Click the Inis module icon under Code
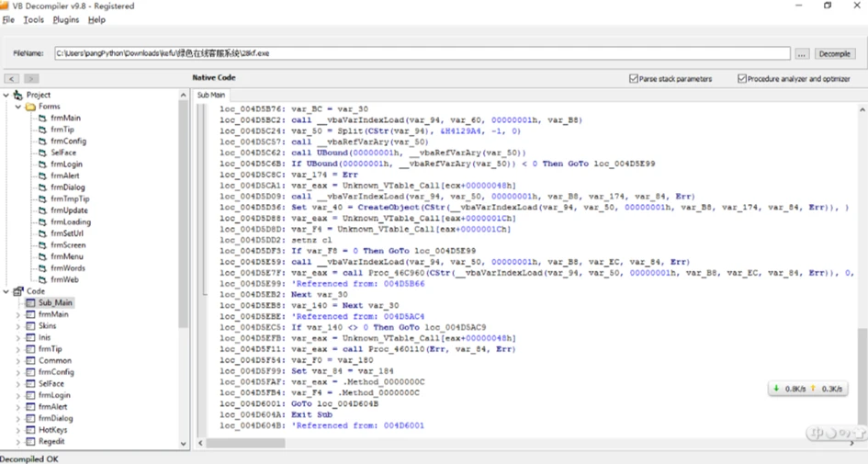This screenshot has width=868, height=464. point(30,338)
